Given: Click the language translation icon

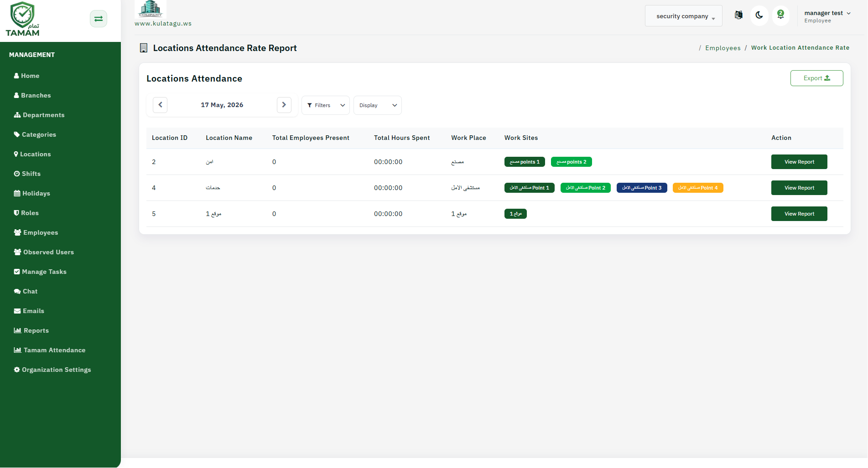Looking at the screenshot, I should [x=738, y=15].
